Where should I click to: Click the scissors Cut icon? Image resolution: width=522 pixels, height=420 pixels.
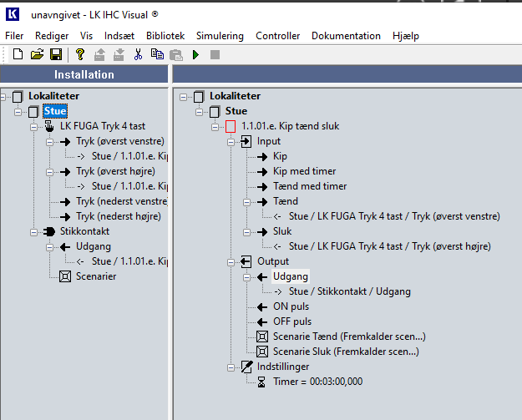coord(139,55)
